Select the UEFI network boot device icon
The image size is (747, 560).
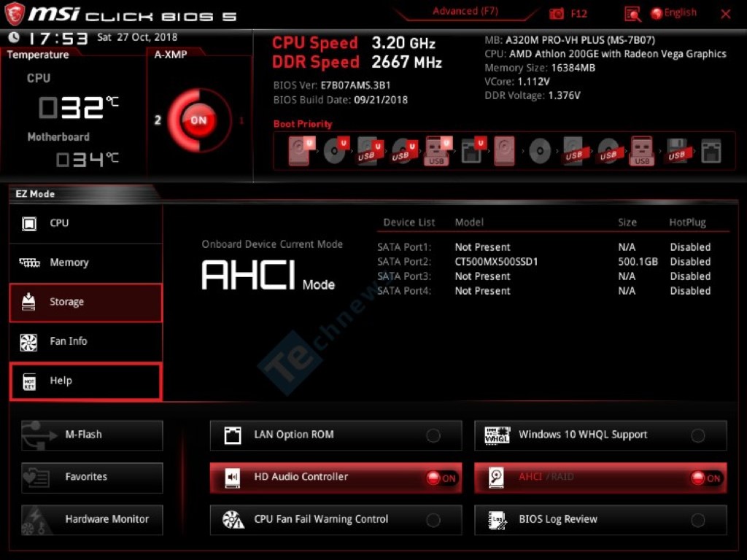473,151
